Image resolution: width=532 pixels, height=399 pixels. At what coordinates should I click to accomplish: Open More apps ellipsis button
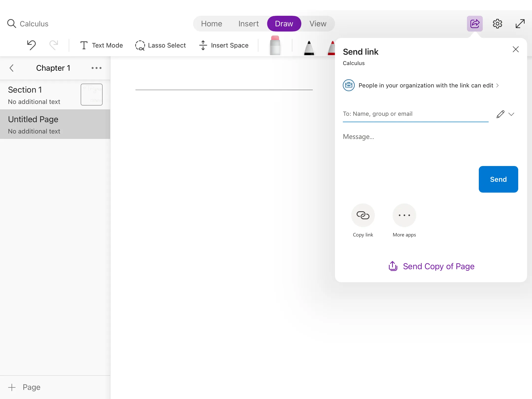[404, 215]
